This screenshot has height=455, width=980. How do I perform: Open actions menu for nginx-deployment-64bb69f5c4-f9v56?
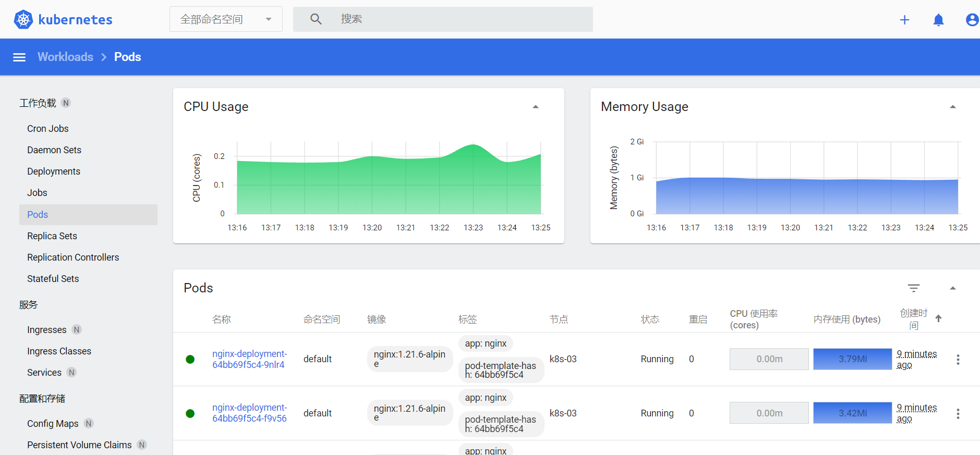(958, 414)
